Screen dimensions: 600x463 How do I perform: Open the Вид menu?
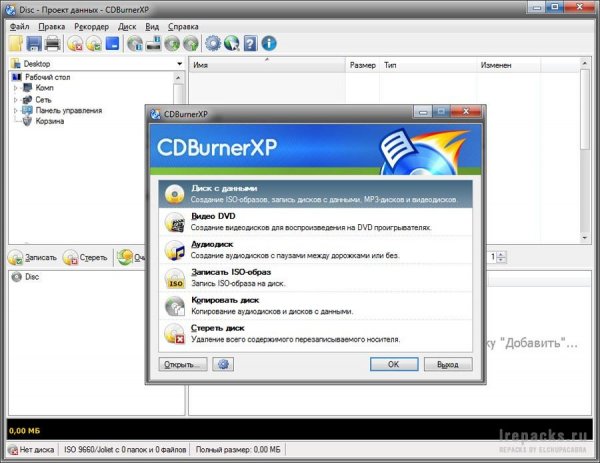coord(152,26)
